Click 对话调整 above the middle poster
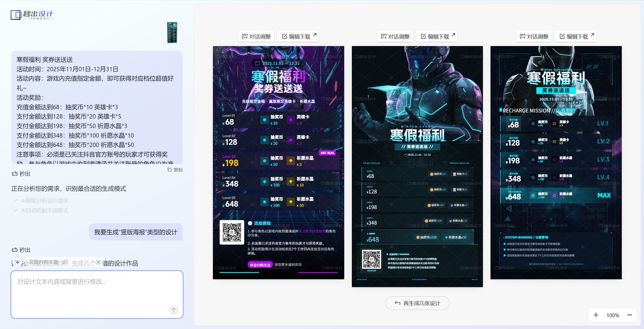Screen dimensions: 644x329 (x=395, y=36)
